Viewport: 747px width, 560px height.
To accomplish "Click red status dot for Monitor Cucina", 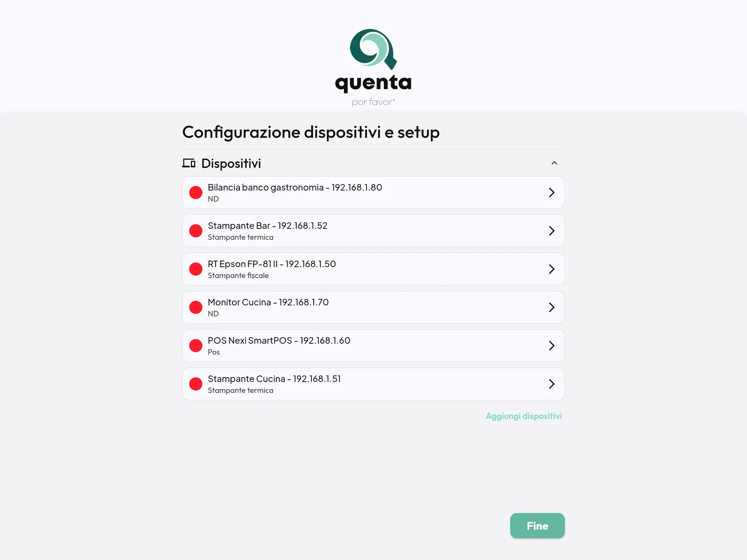I will (x=196, y=307).
